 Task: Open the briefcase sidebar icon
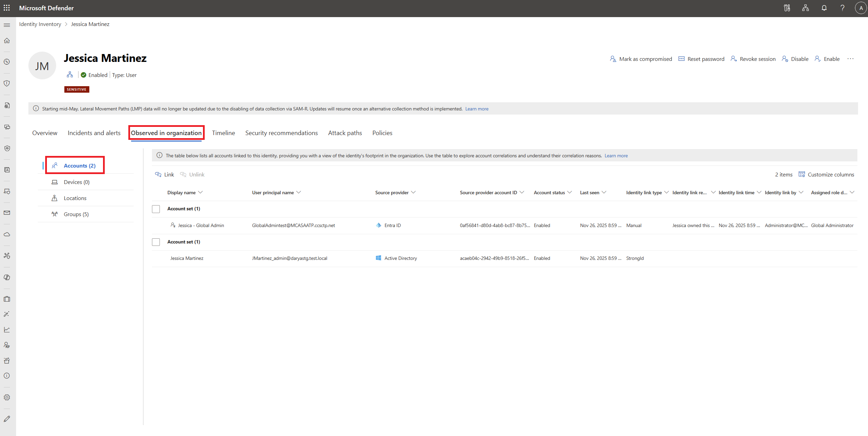click(x=7, y=299)
